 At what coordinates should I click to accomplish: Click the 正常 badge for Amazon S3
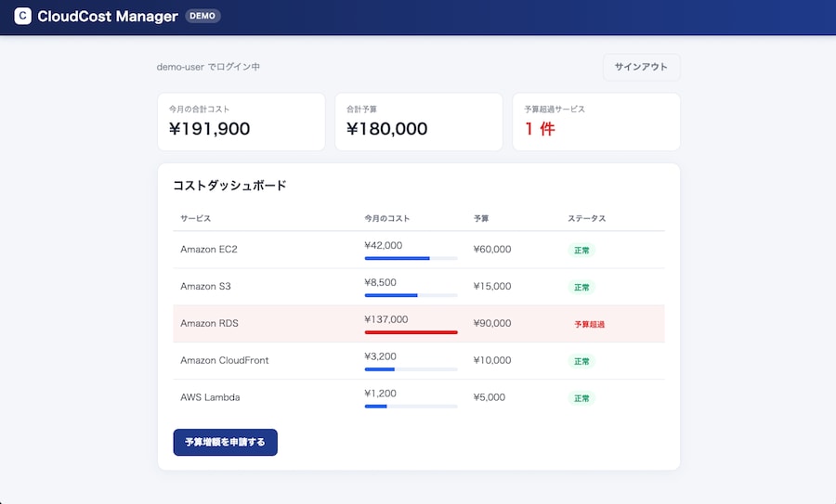pyautogui.click(x=581, y=287)
